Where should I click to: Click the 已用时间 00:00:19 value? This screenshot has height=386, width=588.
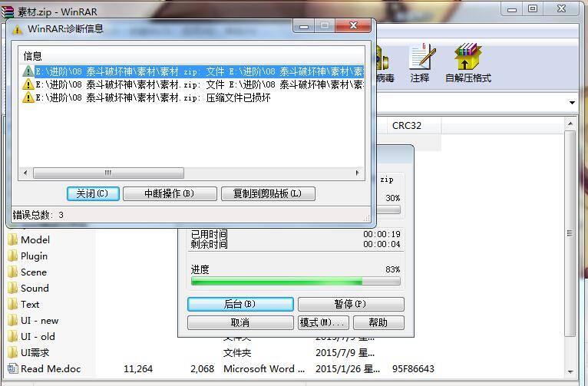(382, 234)
